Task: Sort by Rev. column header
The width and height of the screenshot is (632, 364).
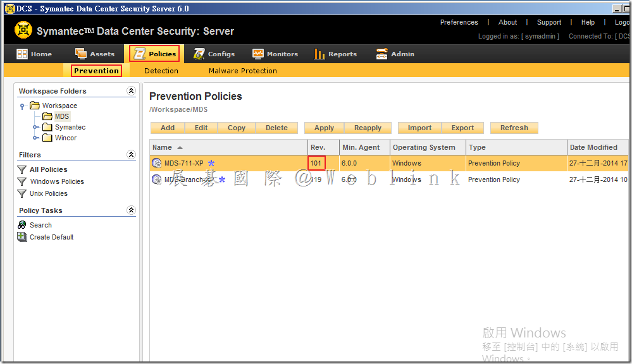Action: click(323, 147)
